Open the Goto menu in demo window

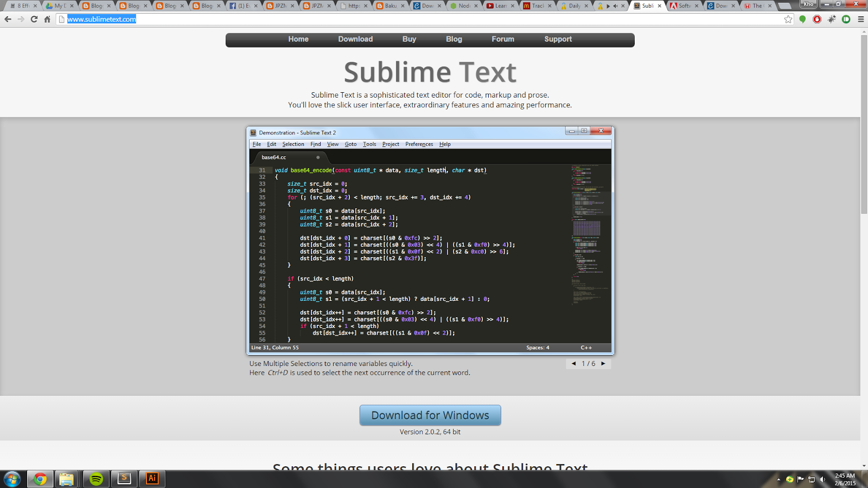(x=350, y=144)
